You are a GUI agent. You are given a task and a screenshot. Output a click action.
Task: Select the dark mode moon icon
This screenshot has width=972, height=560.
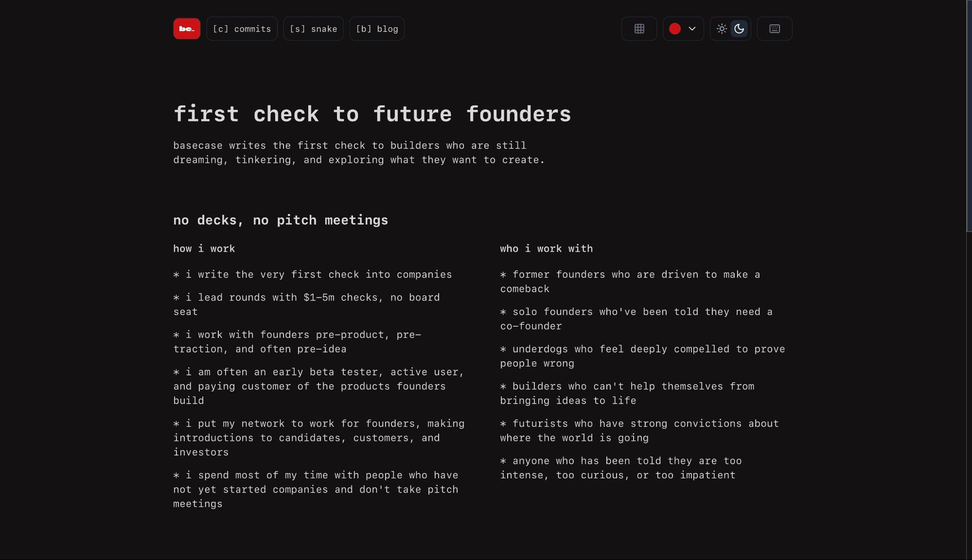[x=739, y=29]
